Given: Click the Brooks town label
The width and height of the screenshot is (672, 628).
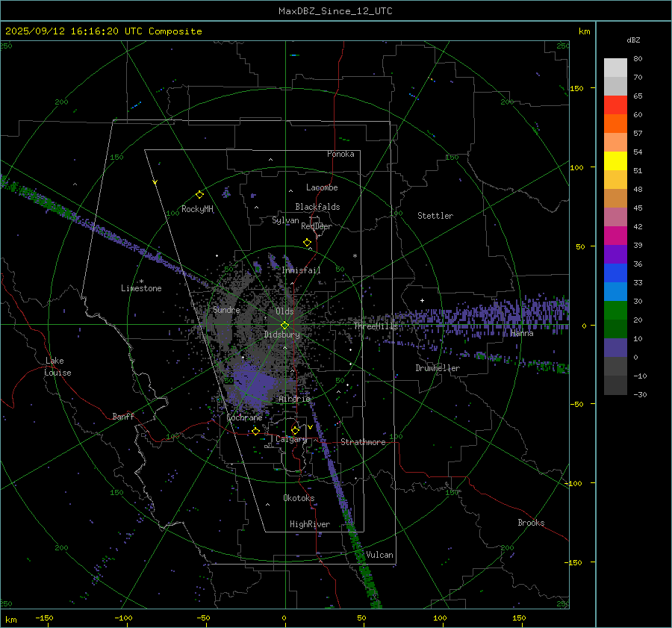Looking at the screenshot, I should pos(531,523).
